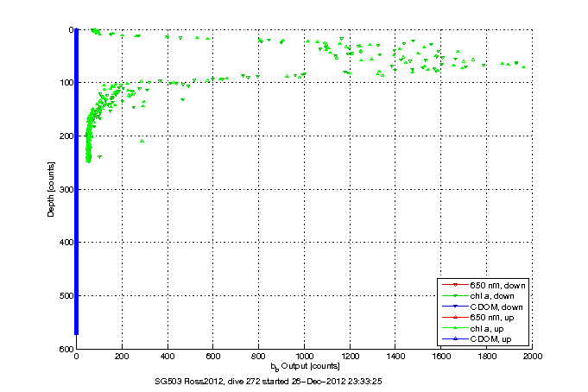
Task: Click the 'CDOM, up' legend entry
Action: tap(477, 339)
